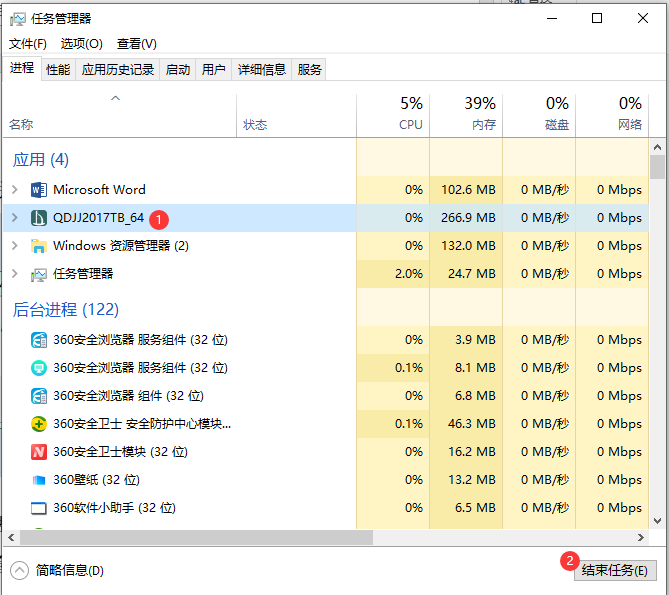Click the 266.9 MB memory value

coord(468,218)
